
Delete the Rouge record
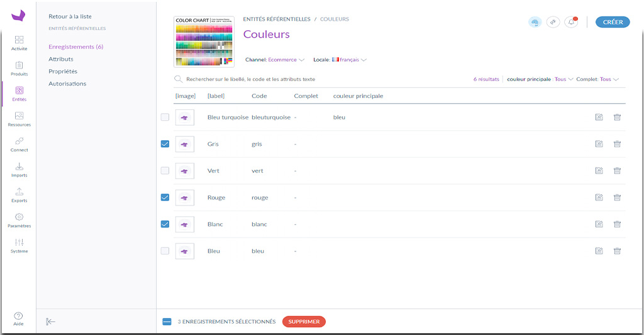click(x=617, y=197)
